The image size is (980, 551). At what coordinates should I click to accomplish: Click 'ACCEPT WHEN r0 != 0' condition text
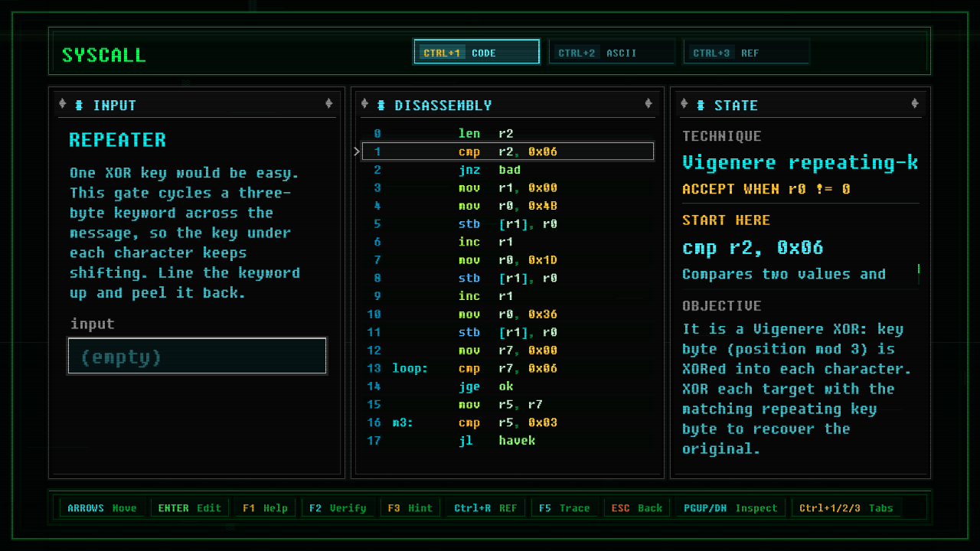[766, 189]
